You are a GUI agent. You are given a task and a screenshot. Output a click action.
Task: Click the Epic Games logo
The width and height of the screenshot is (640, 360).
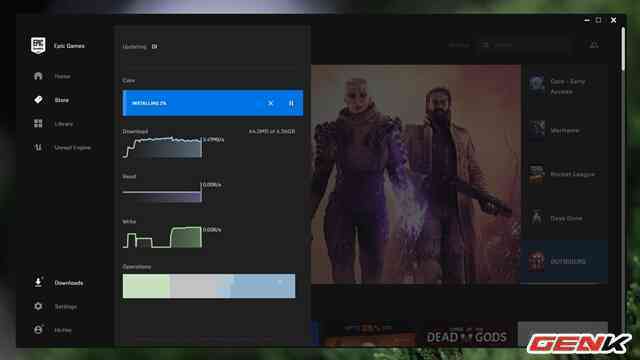(38, 45)
